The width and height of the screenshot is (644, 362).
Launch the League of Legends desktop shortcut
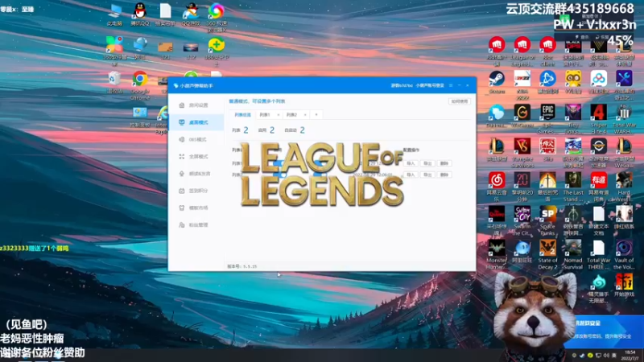(522, 51)
